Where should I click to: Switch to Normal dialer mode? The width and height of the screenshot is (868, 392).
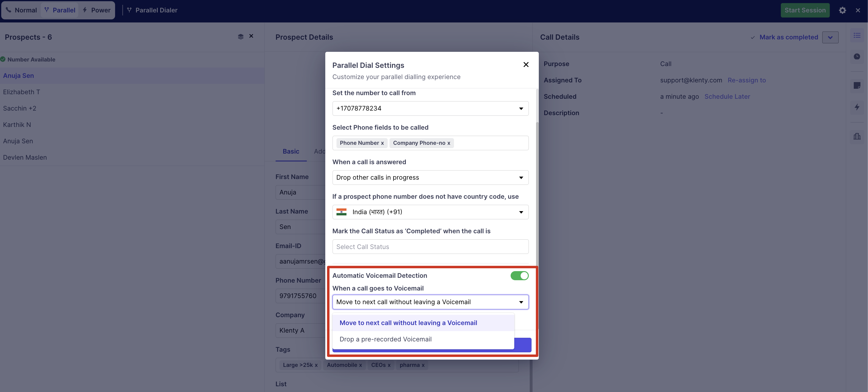22,10
